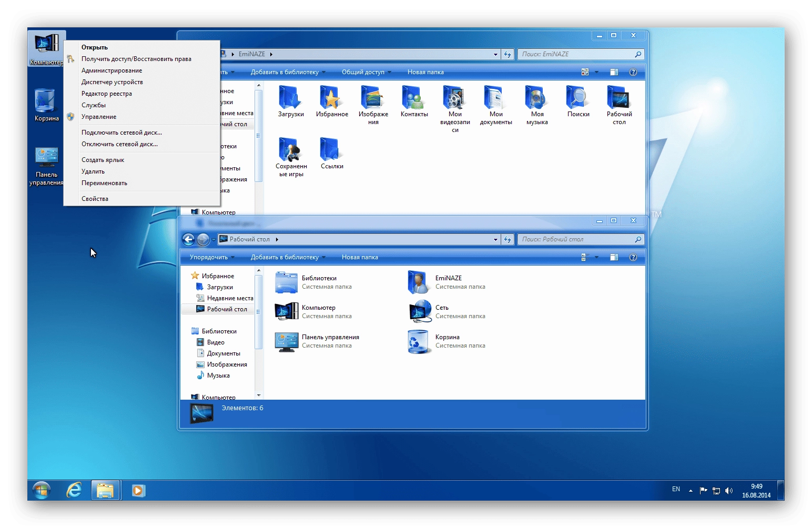Expand address bar history in EmiNAZE window
The height and width of the screenshot is (528, 812).
tap(495, 54)
